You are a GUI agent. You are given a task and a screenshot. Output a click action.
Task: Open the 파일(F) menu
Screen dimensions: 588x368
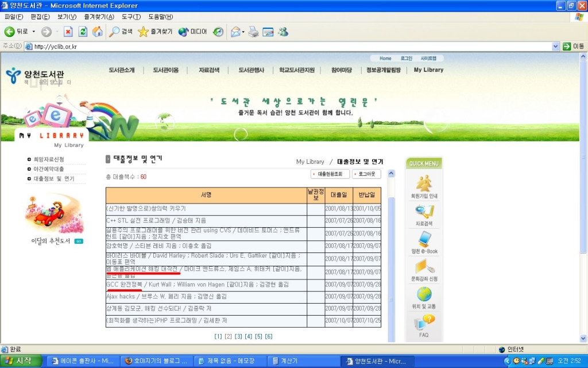(14, 17)
